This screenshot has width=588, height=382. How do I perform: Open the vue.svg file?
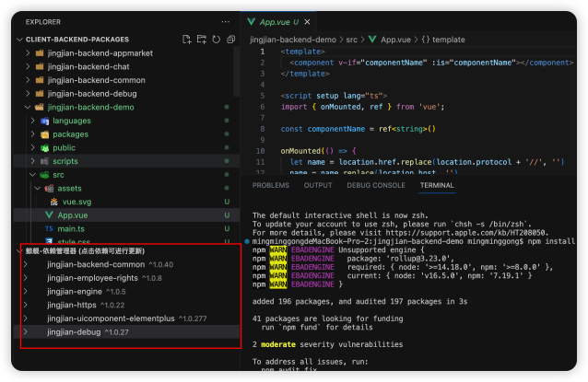pos(77,201)
